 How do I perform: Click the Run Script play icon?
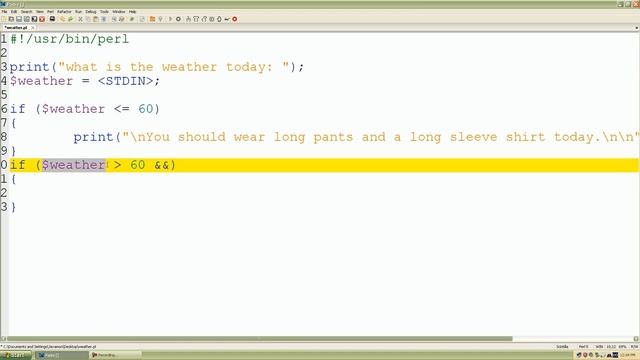(x=171, y=19)
